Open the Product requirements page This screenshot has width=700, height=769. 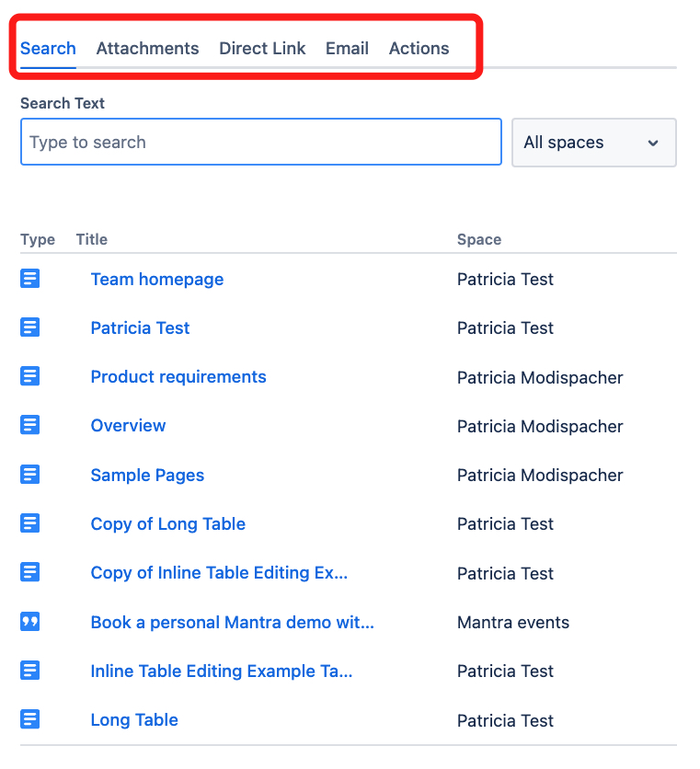click(x=178, y=376)
